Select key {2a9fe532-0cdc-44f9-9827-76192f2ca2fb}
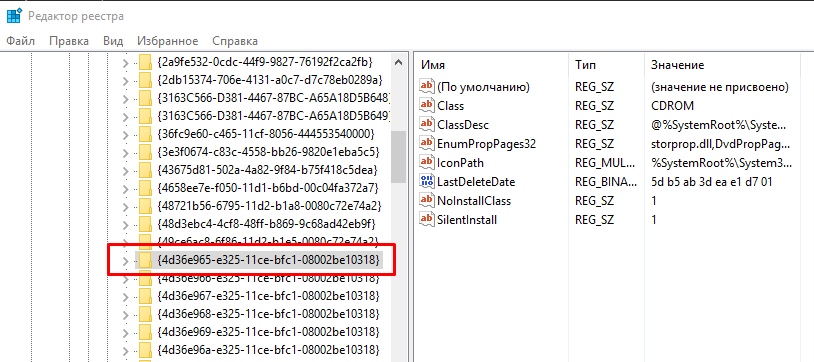 tap(265, 62)
